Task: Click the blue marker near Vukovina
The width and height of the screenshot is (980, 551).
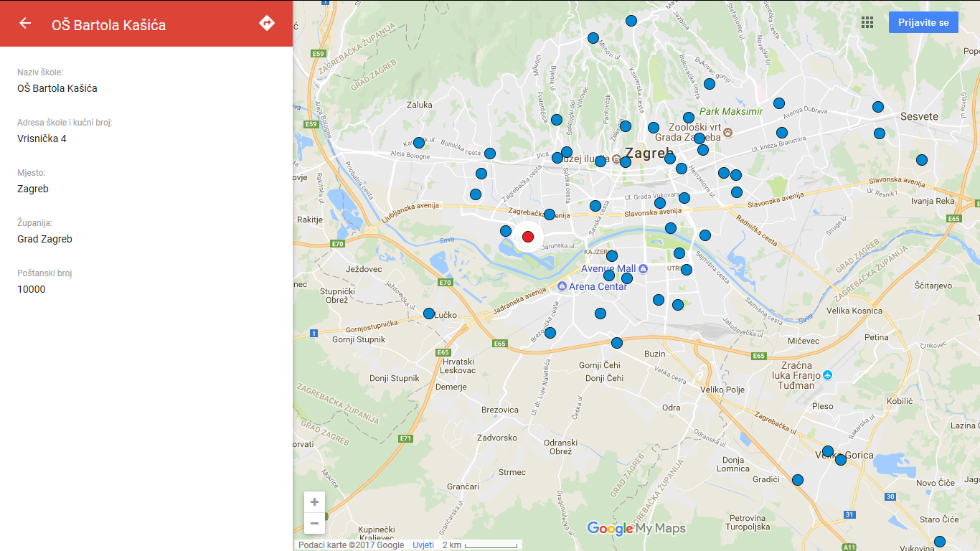Action: 940,542
